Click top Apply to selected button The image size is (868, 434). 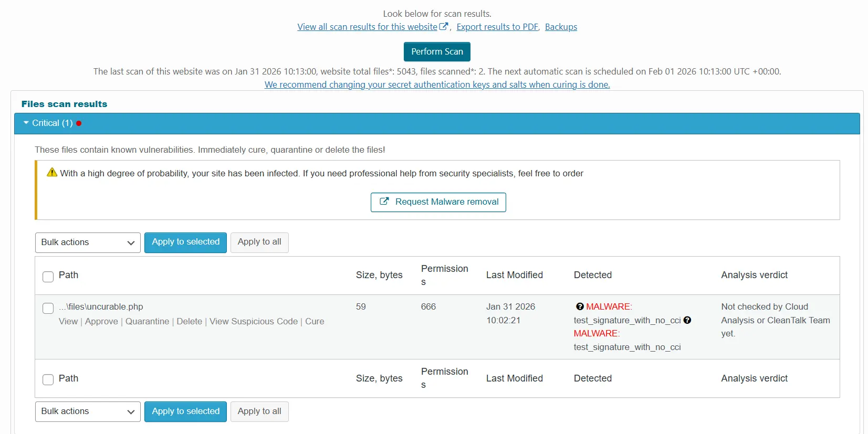tap(185, 242)
